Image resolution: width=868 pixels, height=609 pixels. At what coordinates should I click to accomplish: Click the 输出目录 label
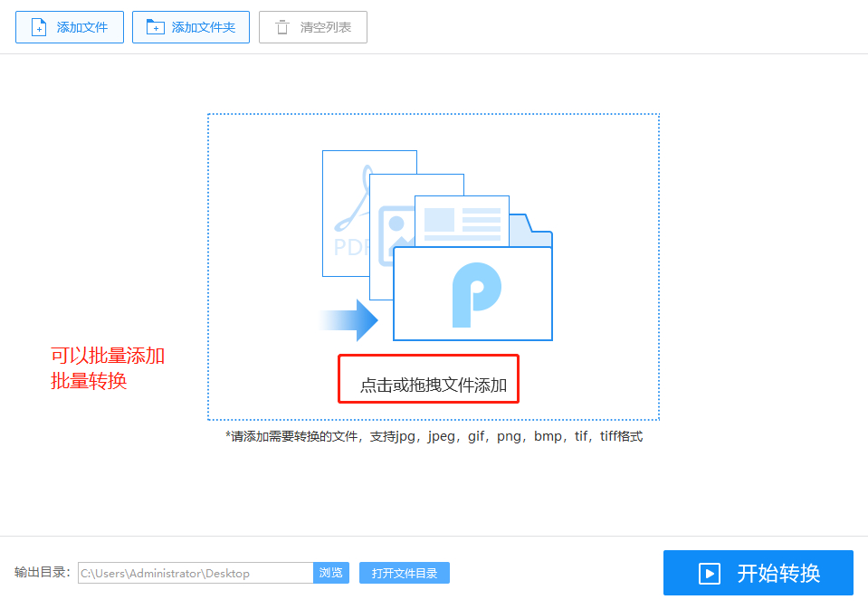[42, 573]
